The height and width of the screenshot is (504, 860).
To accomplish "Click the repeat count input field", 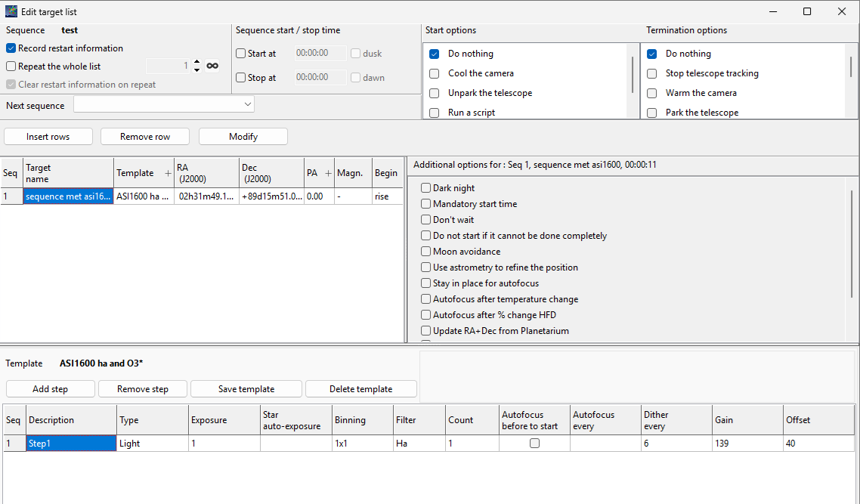I will coord(169,66).
